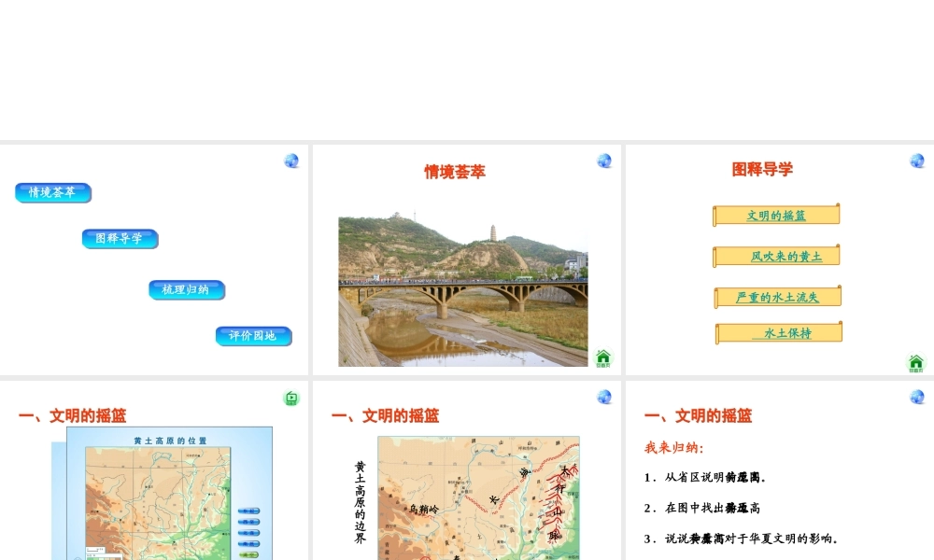Select the bridge and pagoda photo
934x560 pixels.
462,291
